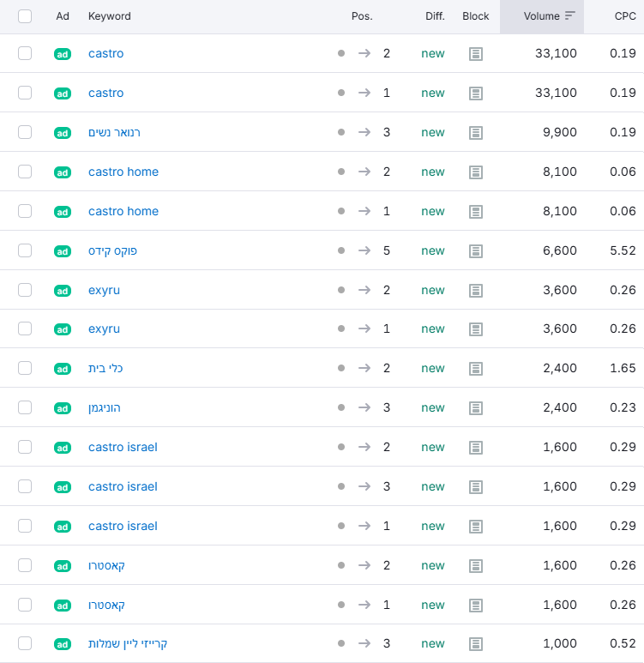This screenshot has width=644, height=663.
Task: Sort by the Diff. column header
Action: coord(435,16)
